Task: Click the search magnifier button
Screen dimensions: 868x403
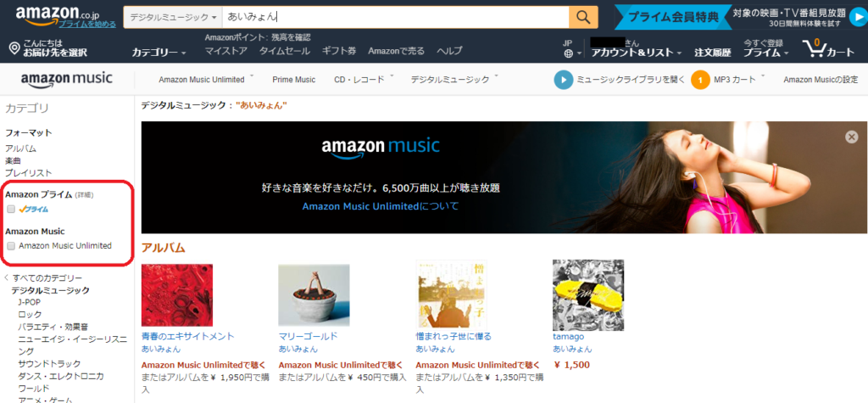Action: pos(583,17)
